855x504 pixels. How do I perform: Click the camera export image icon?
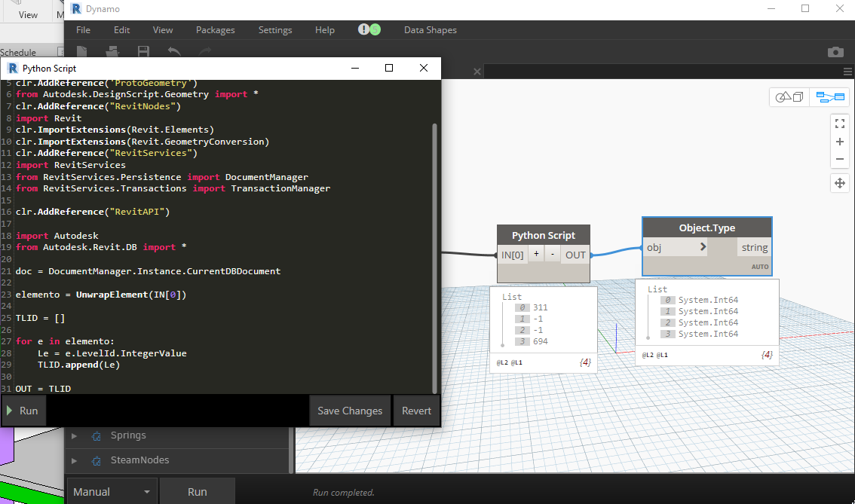pyautogui.click(x=835, y=52)
